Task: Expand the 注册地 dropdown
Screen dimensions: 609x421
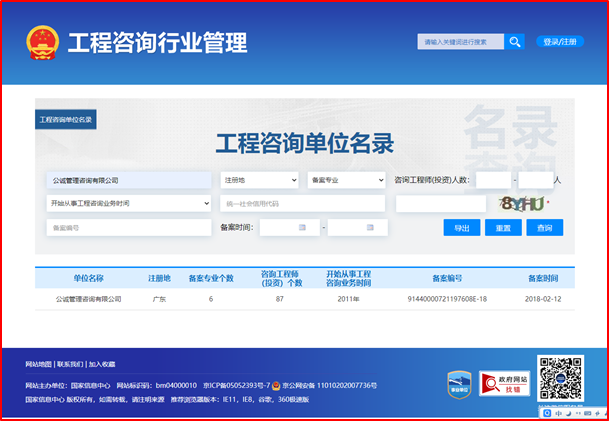Action: coord(259,180)
